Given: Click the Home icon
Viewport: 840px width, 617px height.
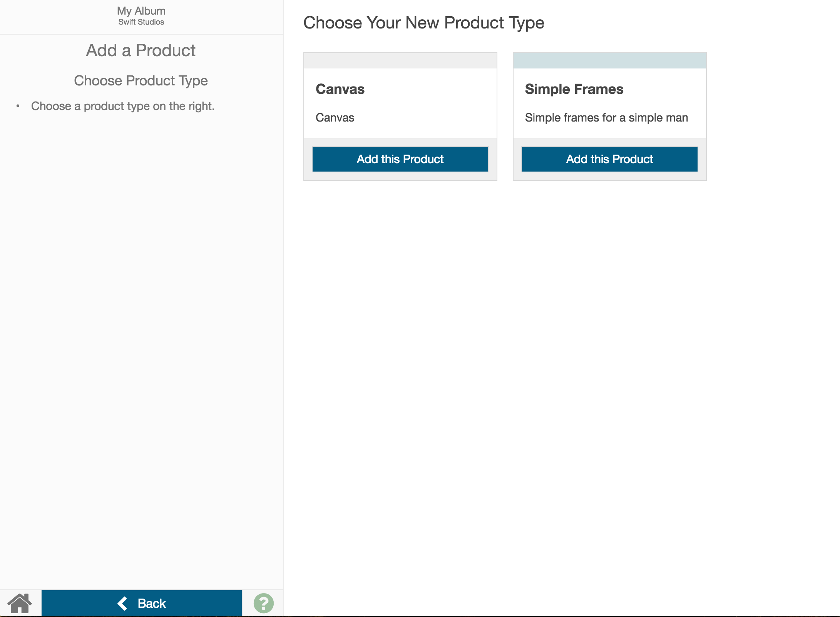Looking at the screenshot, I should 20,603.
